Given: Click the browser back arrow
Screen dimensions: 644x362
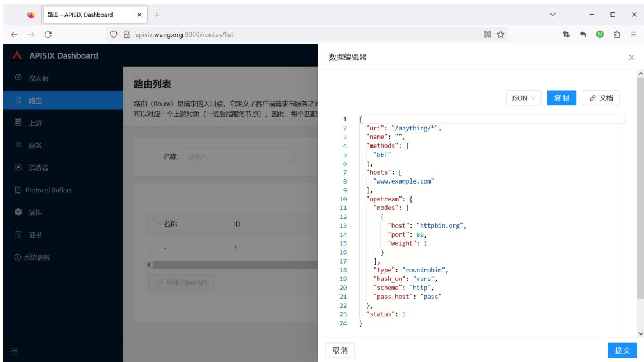Looking at the screenshot, I should click(15, 35).
